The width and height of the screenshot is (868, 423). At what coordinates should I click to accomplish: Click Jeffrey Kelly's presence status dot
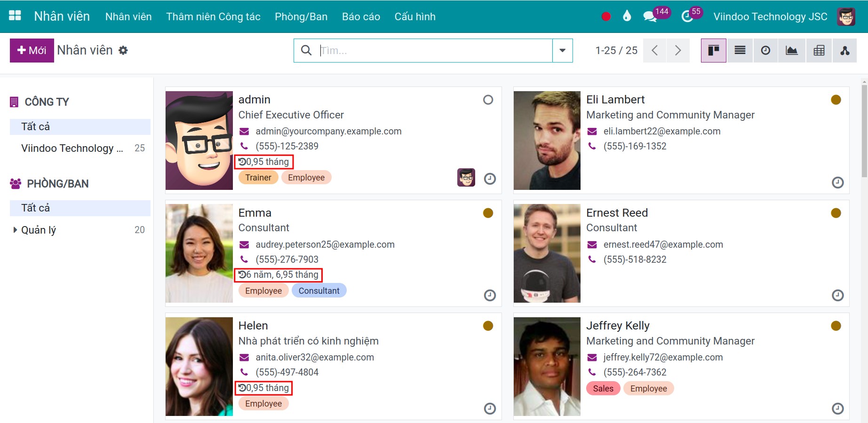click(x=836, y=326)
